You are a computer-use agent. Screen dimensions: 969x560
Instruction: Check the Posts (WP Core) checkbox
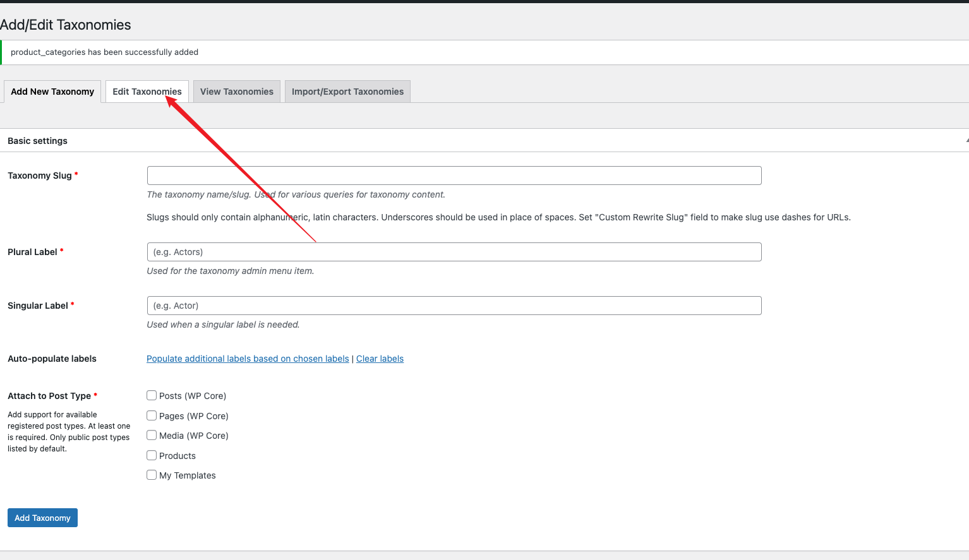pos(152,395)
